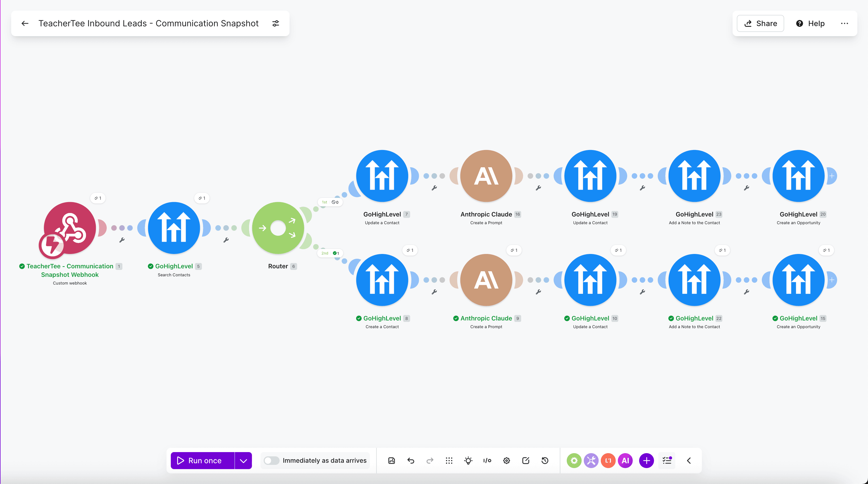Go back using the left arrow

(25, 23)
